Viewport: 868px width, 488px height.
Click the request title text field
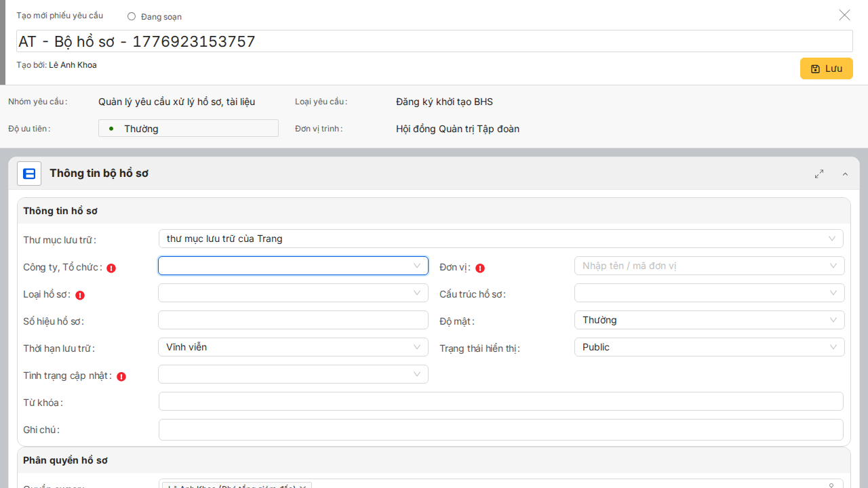click(434, 41)
